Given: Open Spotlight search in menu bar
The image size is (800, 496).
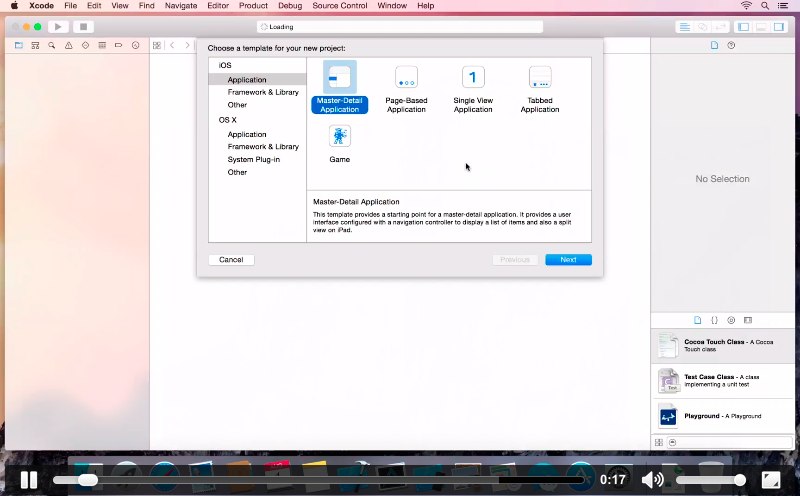Looking at the screenshot, I should point(765,6).
